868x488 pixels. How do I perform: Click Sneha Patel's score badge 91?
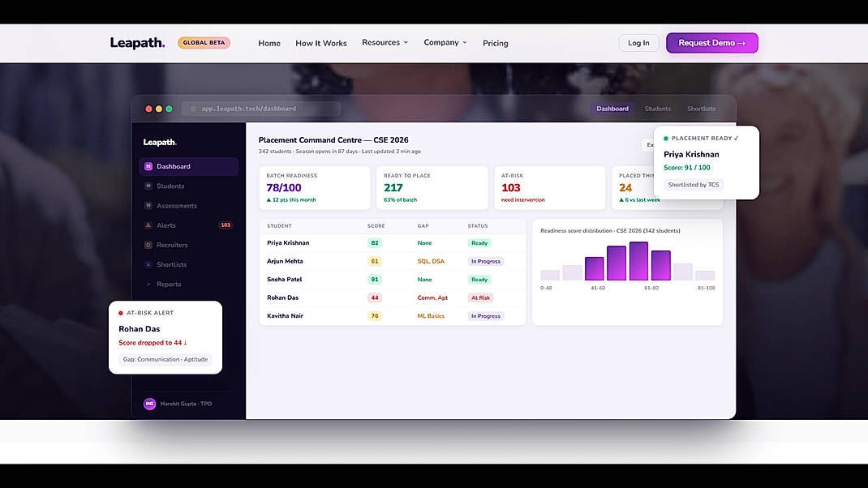coord(375,280)
